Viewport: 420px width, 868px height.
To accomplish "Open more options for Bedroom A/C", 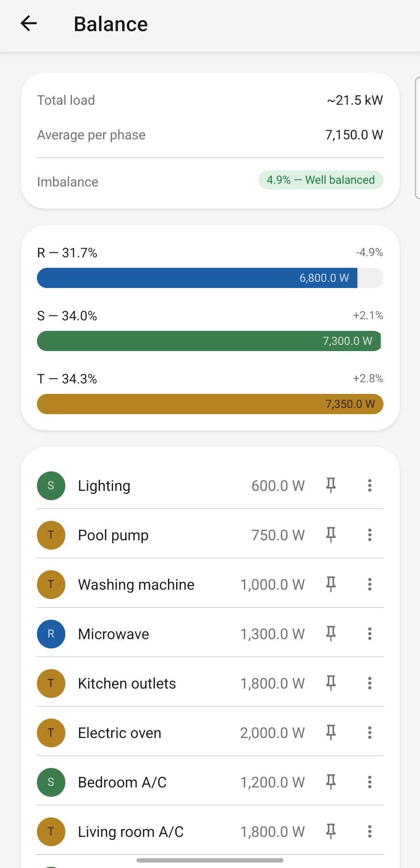I will click(370, 782).
